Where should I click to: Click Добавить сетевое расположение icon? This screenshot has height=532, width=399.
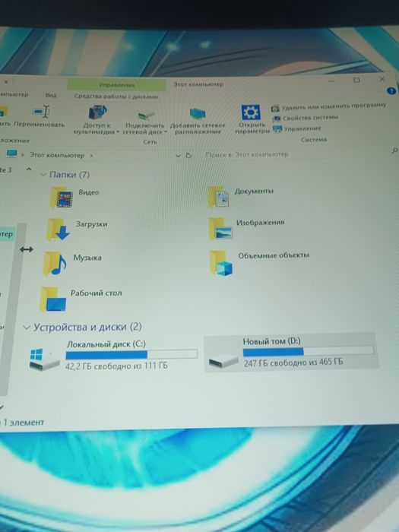coord(198,114)
